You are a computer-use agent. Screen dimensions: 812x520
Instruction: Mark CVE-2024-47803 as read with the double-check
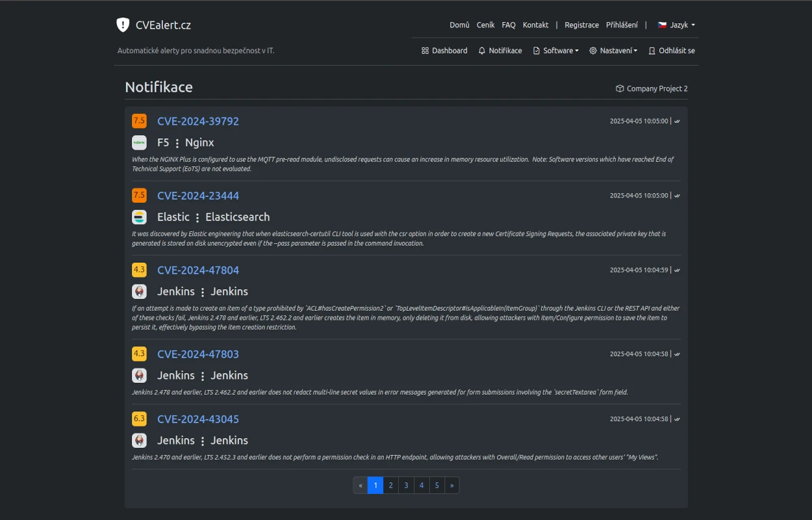pyautogui.click(x=676, y=354)
